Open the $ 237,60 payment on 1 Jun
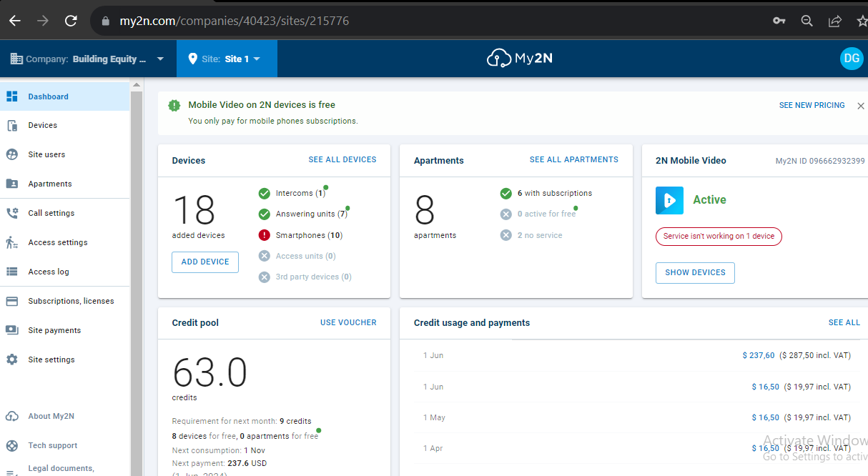This screenshot has height=476, width=868. 759,355
